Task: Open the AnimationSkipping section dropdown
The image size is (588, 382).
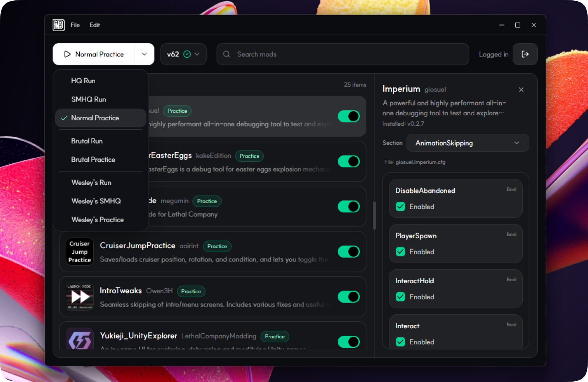Action: [467, 143]
